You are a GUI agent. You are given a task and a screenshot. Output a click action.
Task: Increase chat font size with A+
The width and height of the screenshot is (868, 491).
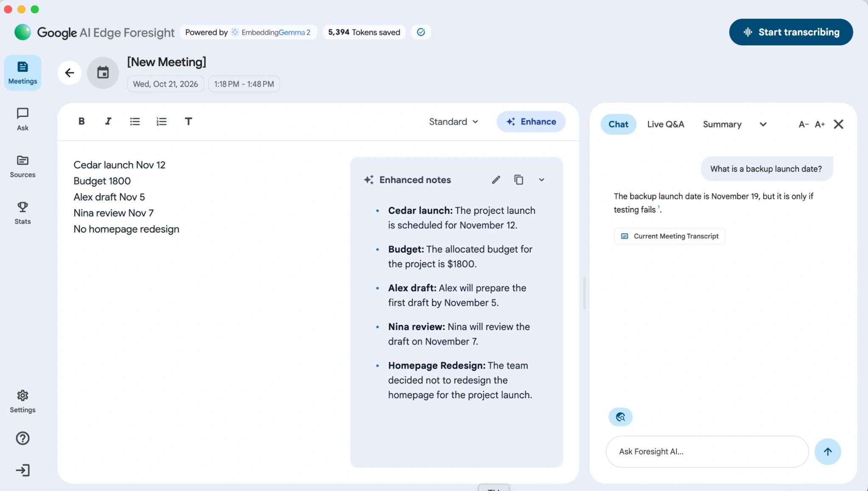click(820, 124)
